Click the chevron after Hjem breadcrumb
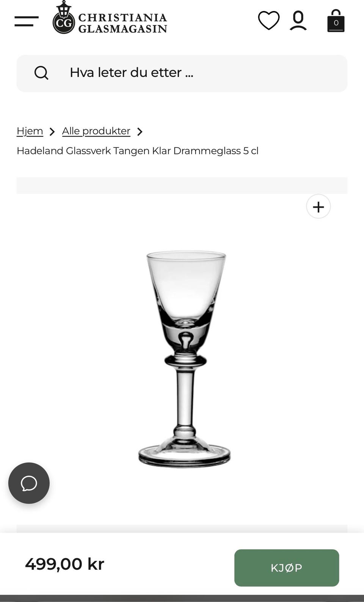The height and width of the screenshot is (602, 364). click(x=52, y=132)
